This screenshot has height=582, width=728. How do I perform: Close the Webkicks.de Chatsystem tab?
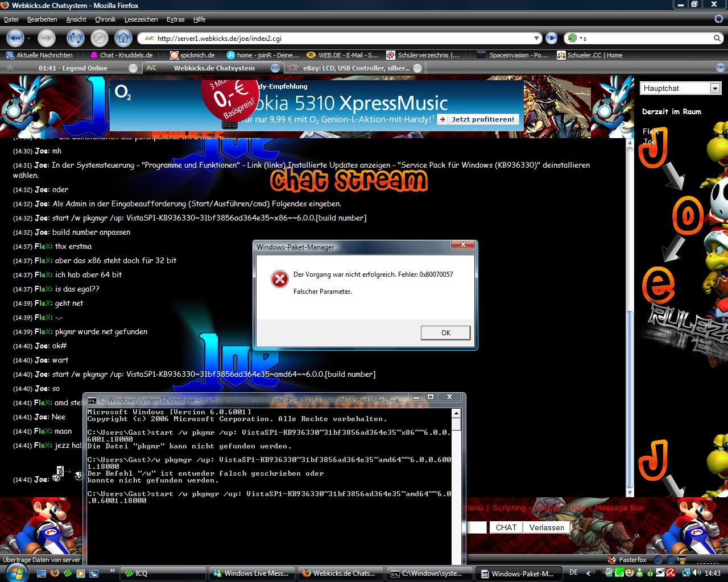[x=275, y=68]
